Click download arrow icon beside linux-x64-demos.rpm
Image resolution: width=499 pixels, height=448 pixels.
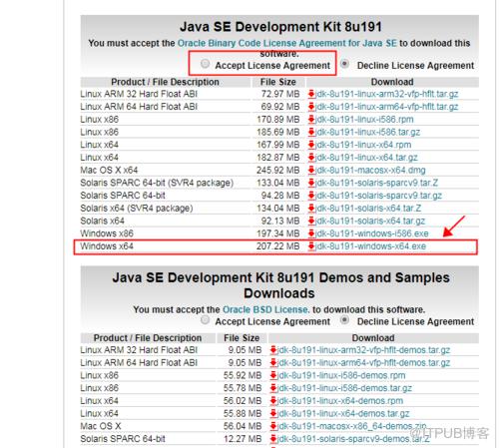click(273, 401)
